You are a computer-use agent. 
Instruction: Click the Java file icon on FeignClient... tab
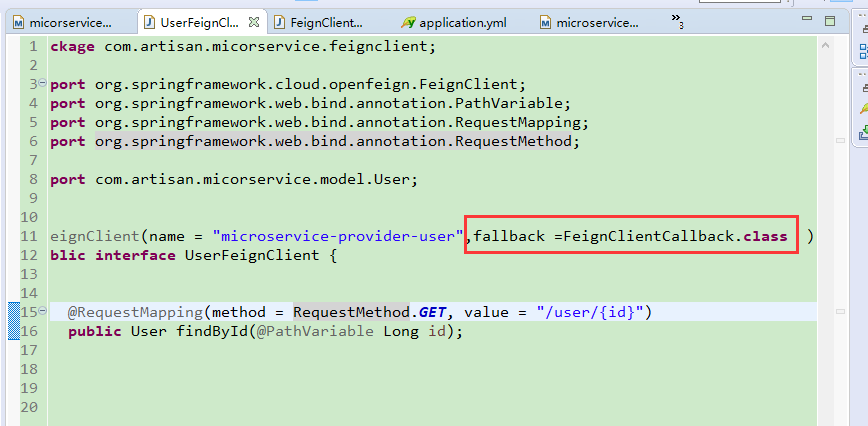coord(280,23)
